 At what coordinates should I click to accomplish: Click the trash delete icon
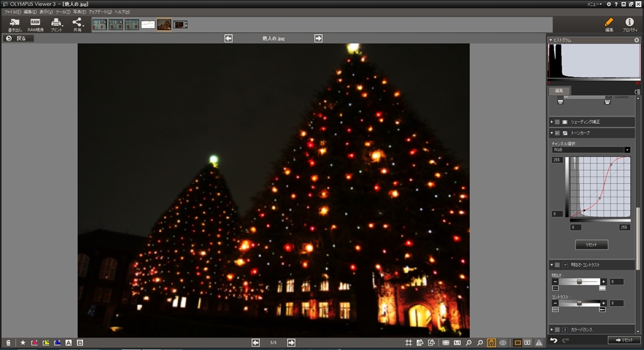click(x=8, y=342)
